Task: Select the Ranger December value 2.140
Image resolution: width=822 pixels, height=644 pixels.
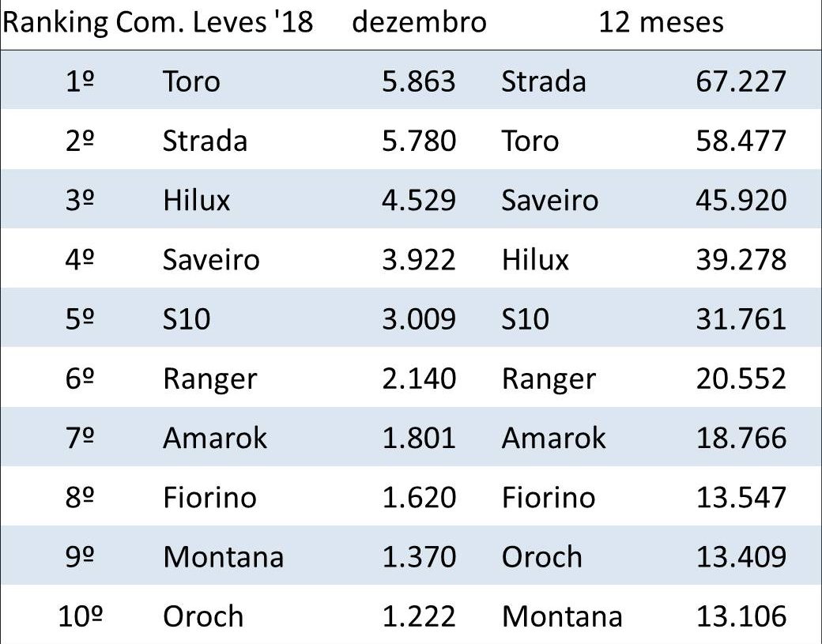Action: tap(419, 378)
